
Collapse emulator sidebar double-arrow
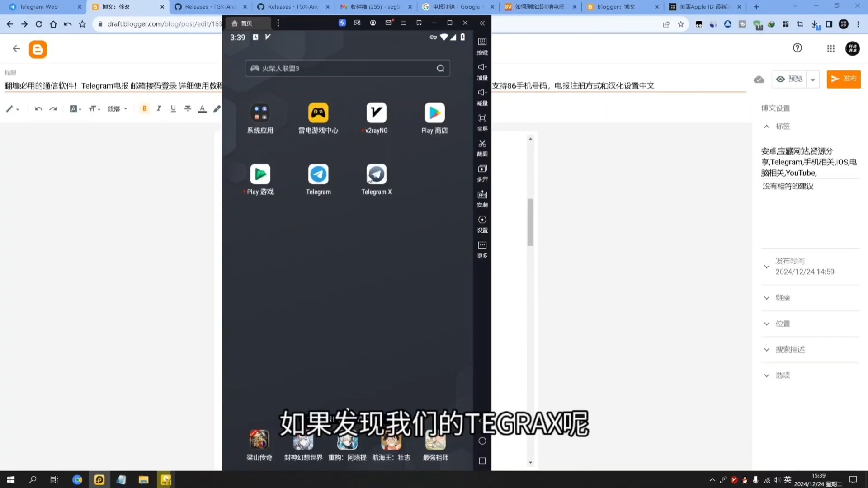pyautogui.click(x=482, y=23)
